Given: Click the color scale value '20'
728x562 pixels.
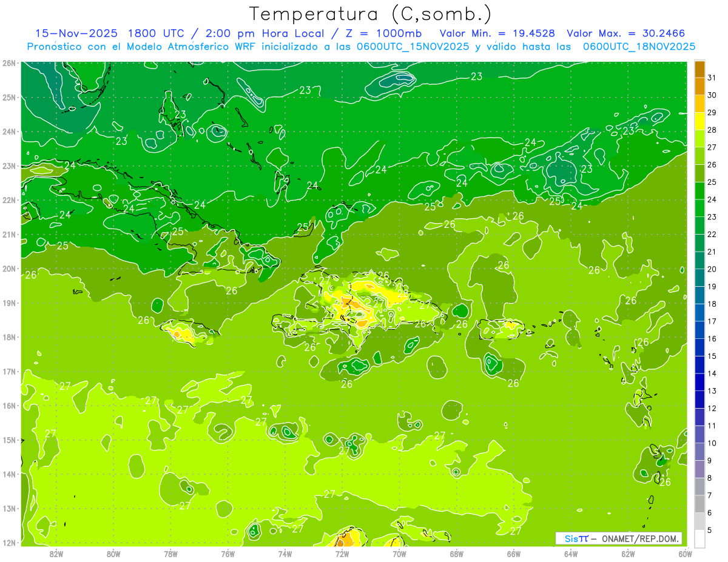Looking at the screenshot, I should (712, 269).
